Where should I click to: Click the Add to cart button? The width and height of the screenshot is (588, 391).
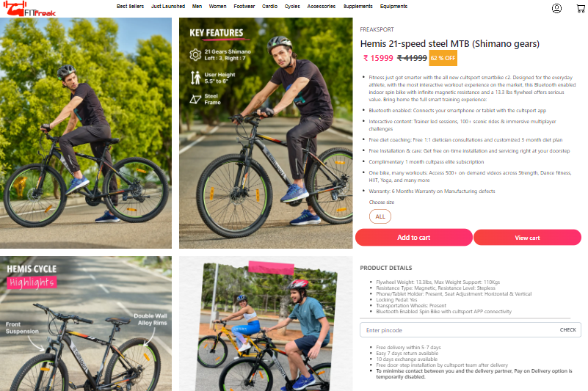[x=413, y=237]
